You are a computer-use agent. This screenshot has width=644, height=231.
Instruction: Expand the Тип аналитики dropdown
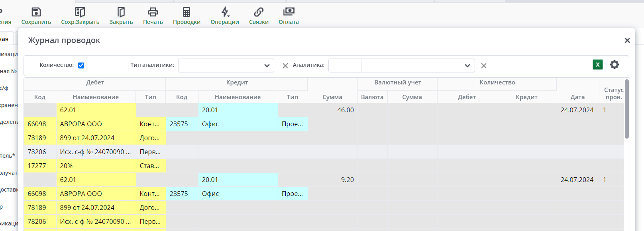[267, 66]
